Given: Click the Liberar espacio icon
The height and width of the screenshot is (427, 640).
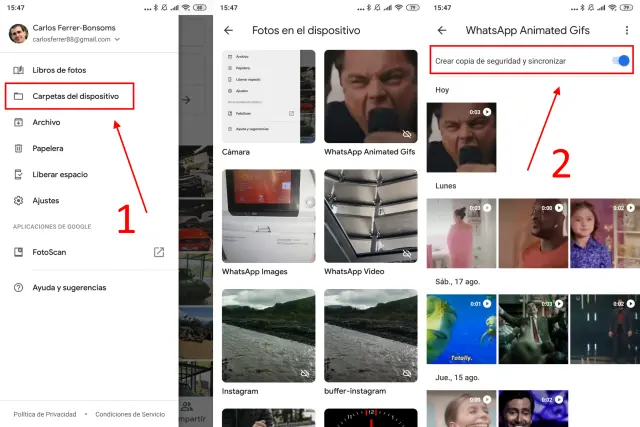Looking at the screenshot, I should [19, 174].
